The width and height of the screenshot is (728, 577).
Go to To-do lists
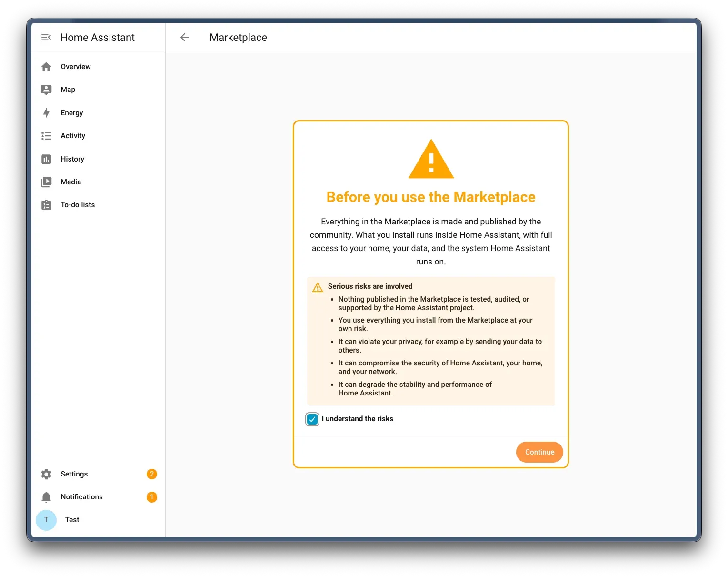pos(99,205)
